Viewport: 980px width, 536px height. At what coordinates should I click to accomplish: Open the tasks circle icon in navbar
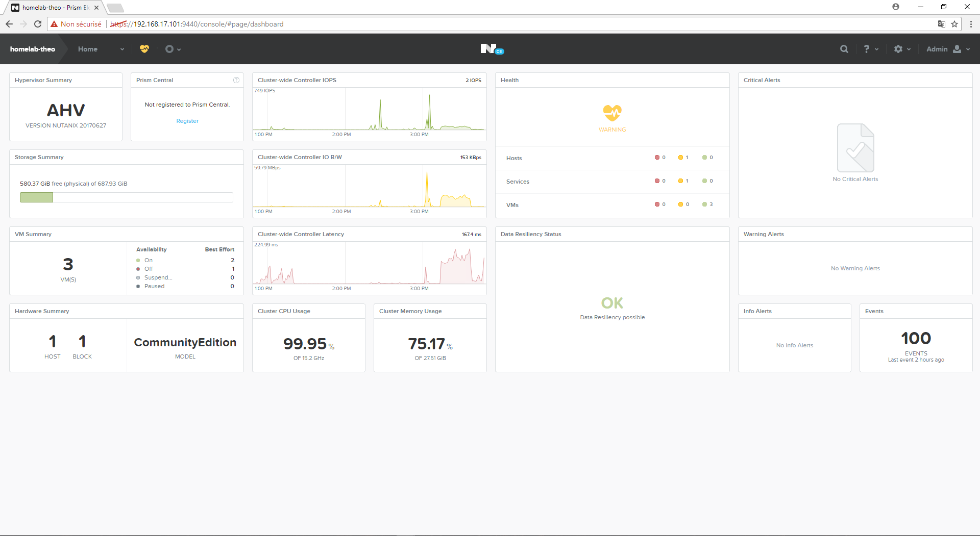coord(169,49)
